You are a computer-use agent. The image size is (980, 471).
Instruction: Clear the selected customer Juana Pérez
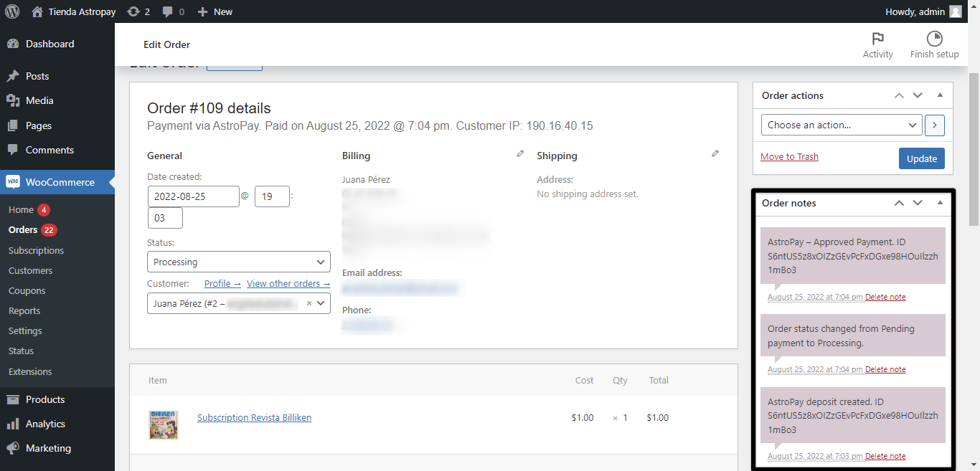[x=309, y=303]
